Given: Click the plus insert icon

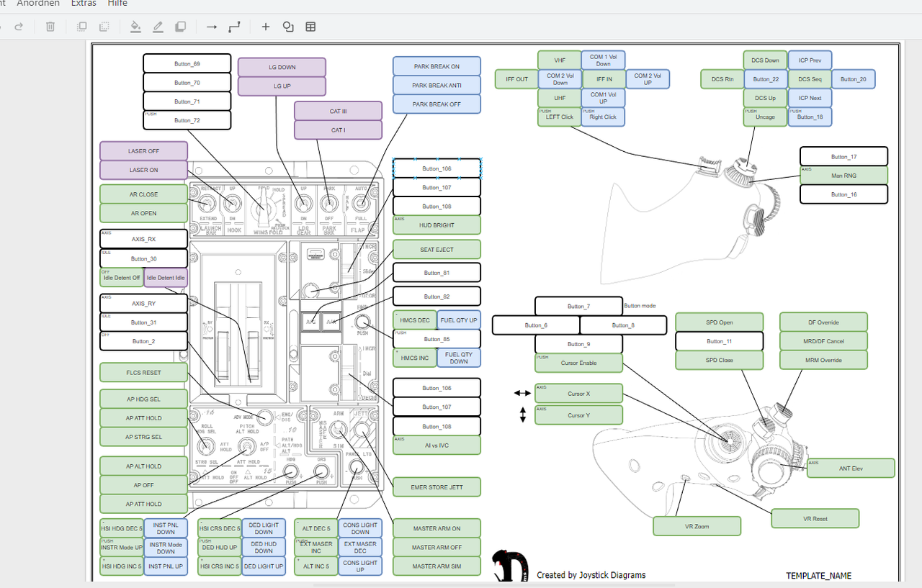Looking at the screenshot, I should 266,27.
